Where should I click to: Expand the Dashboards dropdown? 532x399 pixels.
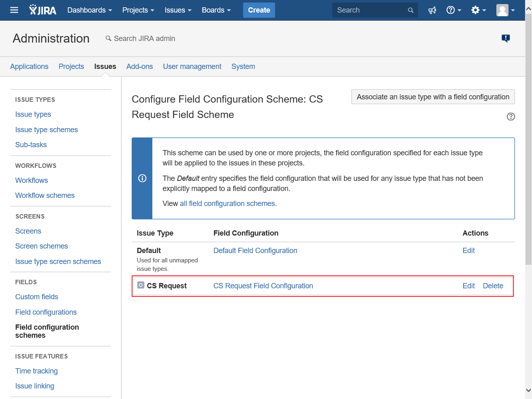(90, 10)
